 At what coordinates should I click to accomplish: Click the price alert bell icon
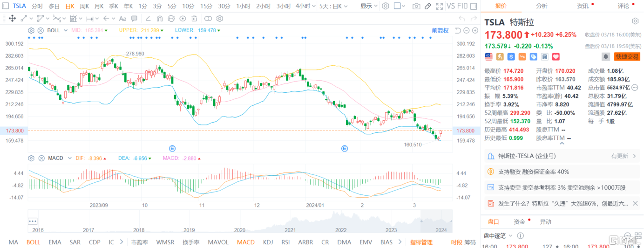point(606,56)
